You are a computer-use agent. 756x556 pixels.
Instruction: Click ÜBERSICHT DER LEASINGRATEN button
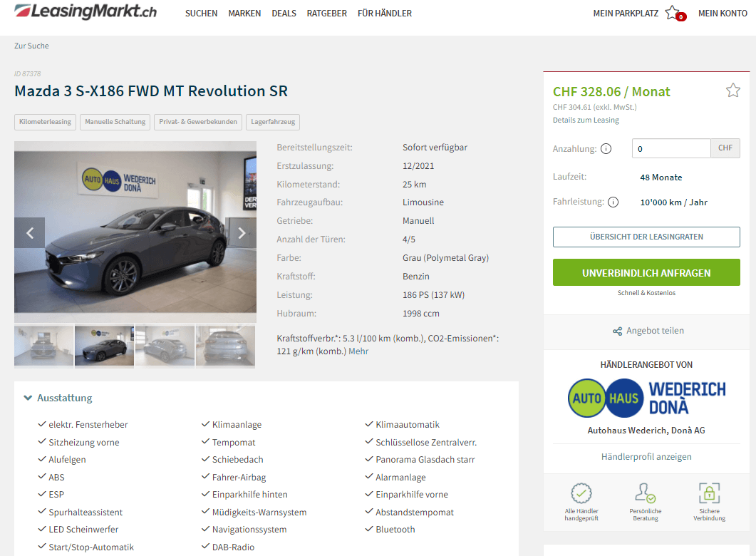pyautogui.click(x=646, y=237)
